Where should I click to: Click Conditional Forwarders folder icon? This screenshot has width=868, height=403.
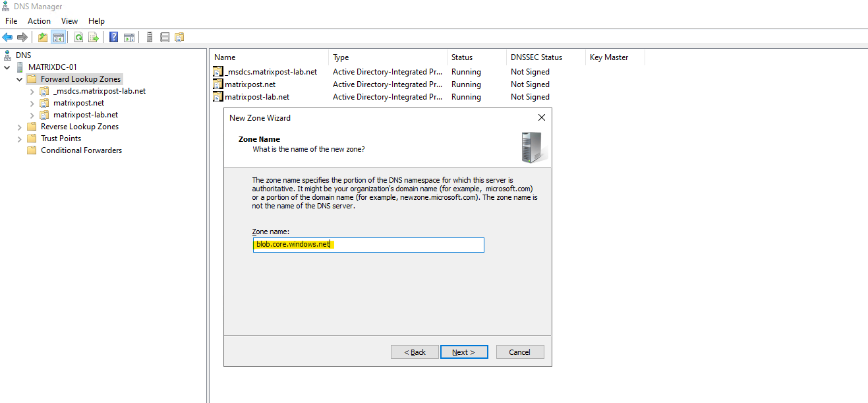pyautogui.click(x=32, y=150)
